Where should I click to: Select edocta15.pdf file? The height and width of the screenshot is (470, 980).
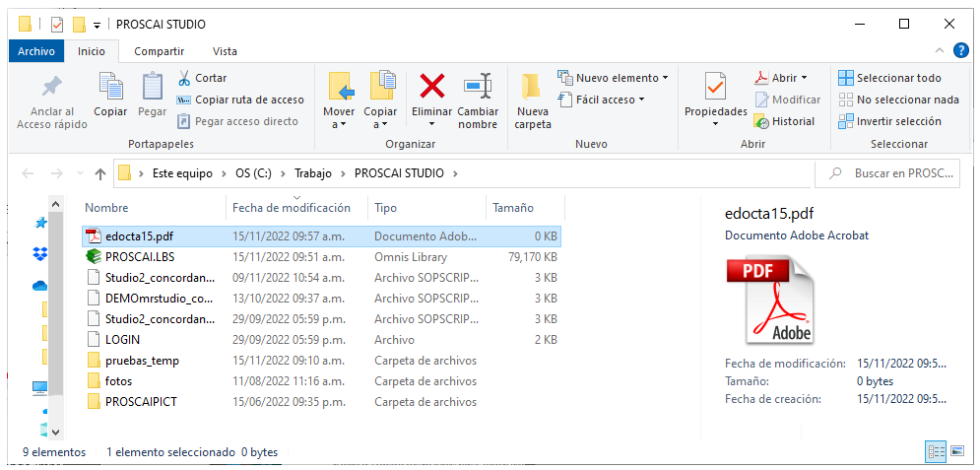point(322,236)
